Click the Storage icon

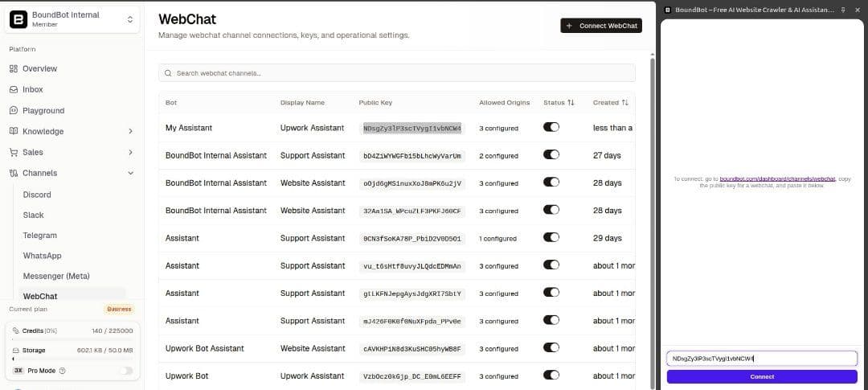pyautogui.click(x=16, y=350)
